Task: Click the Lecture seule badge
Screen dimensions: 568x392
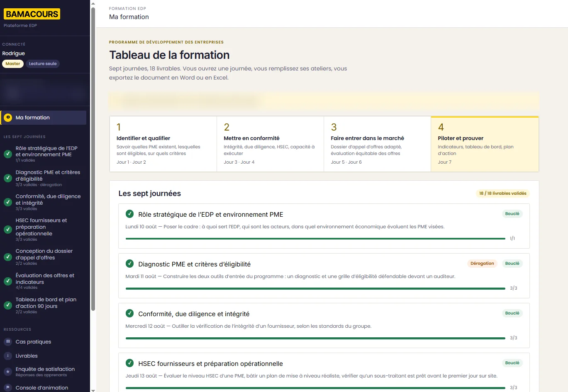Action: point(43,64)
